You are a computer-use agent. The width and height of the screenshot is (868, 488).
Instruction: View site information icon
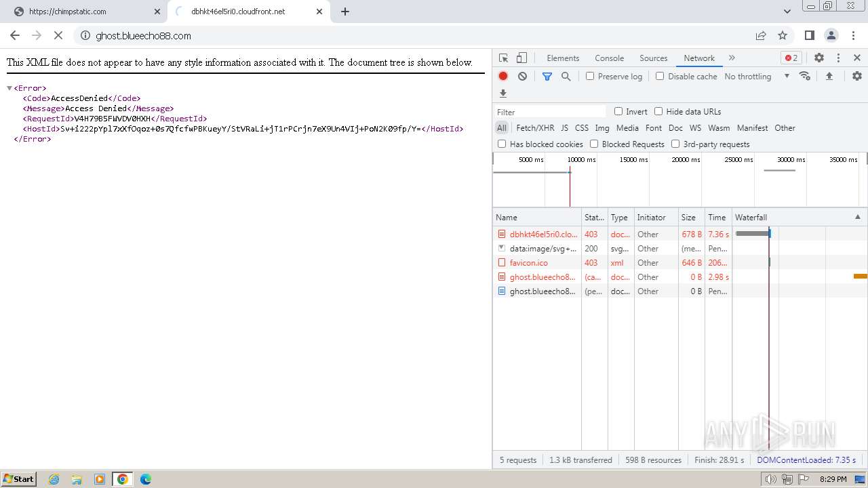[85, 35]
